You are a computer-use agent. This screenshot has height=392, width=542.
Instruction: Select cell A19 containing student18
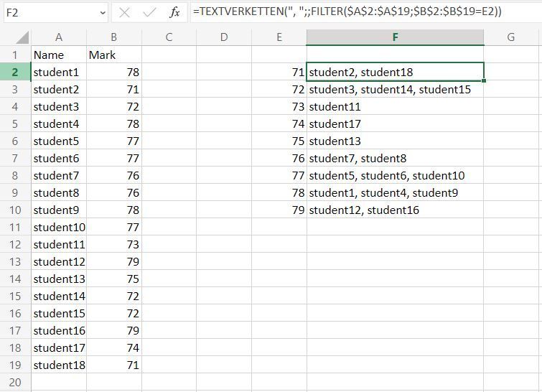pyautogui.click(x=59, y=365)
